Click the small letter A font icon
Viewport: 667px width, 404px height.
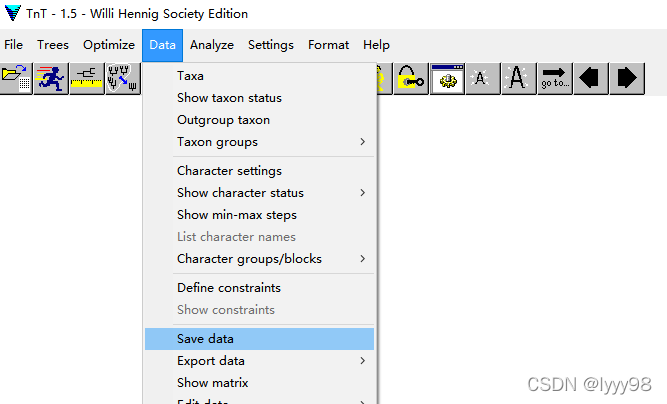click(483, 78)
